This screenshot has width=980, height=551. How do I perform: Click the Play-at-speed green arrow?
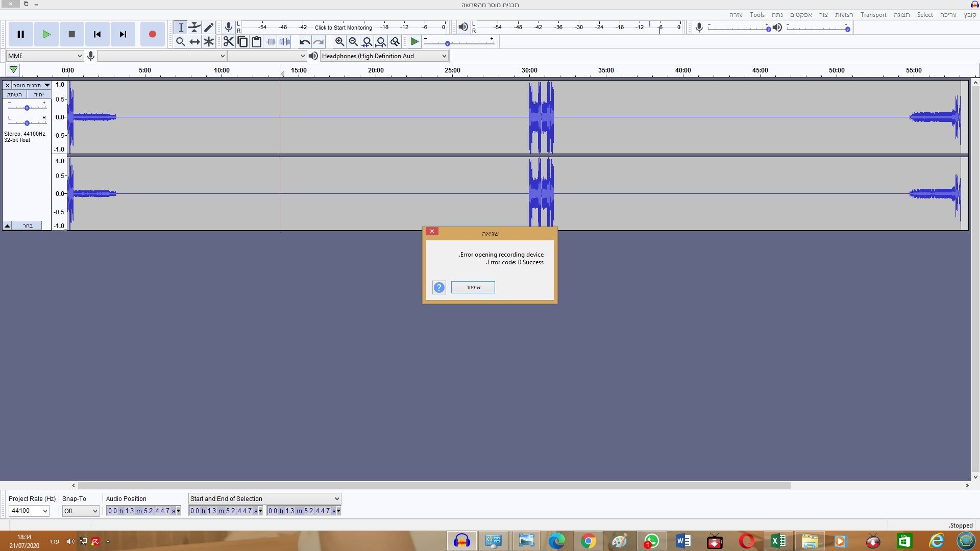click(x=414, y=42)
